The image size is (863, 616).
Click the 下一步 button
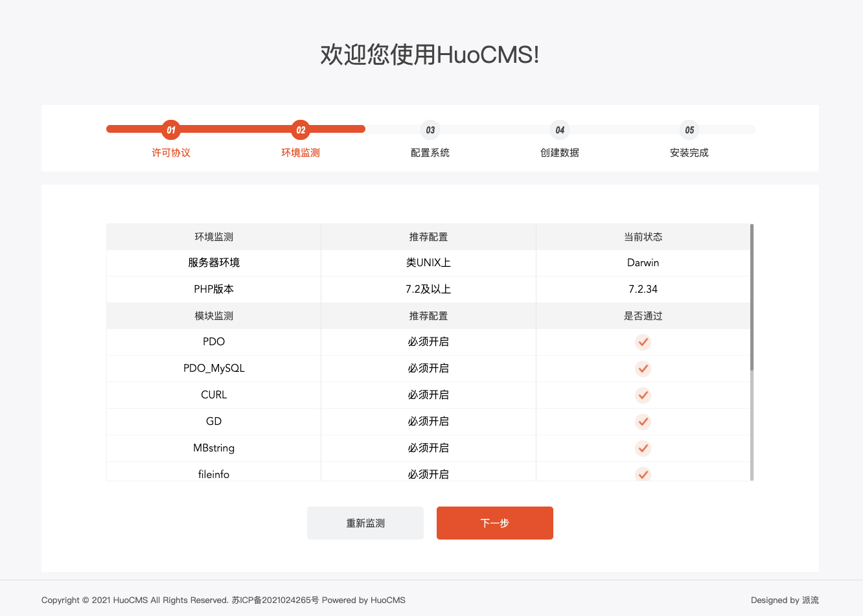[x=495, y=523]
